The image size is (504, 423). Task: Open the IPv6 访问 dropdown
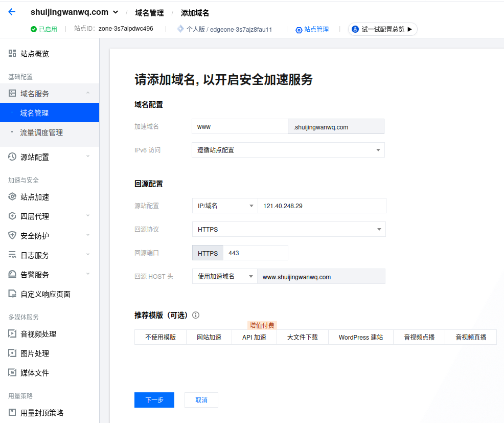288,150
